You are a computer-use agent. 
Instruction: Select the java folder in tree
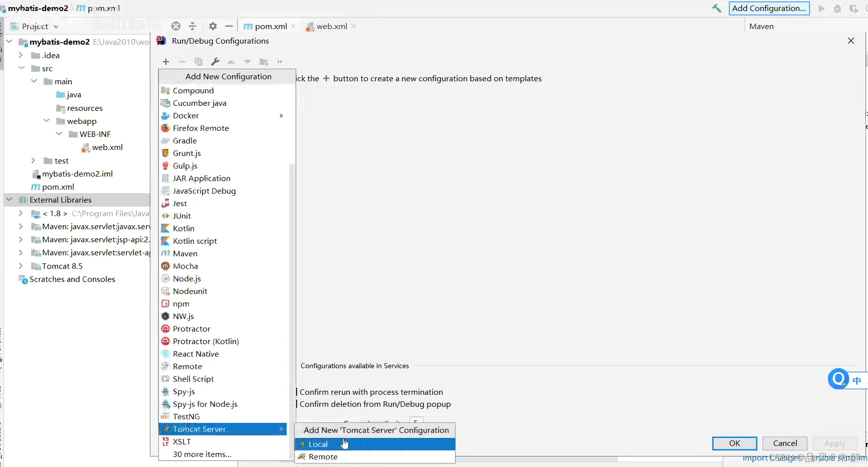coord(69,94)
